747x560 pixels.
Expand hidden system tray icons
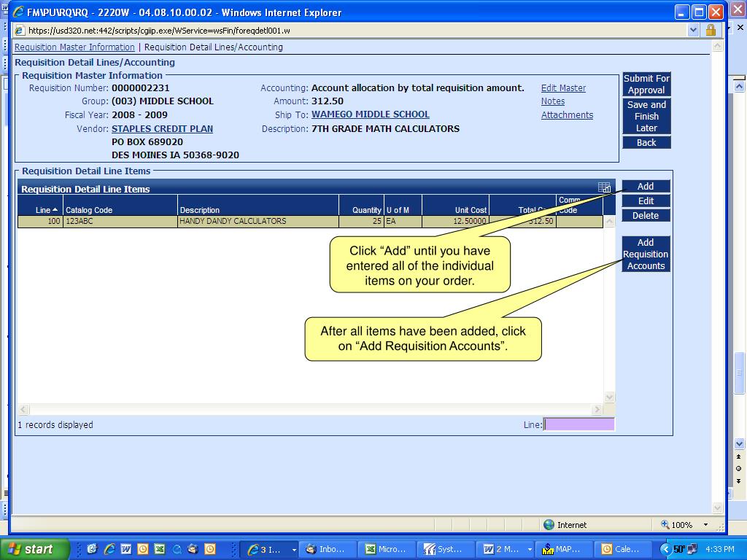tap(665, 549)
